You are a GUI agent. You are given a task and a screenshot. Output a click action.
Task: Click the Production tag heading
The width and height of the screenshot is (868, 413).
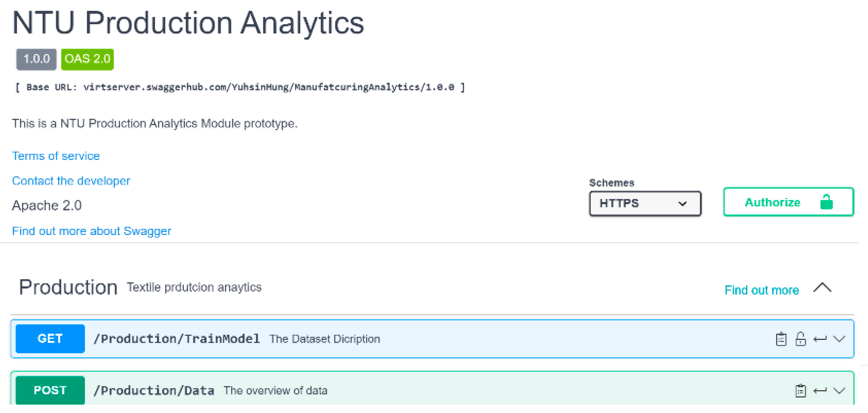(x=68, y=287)
